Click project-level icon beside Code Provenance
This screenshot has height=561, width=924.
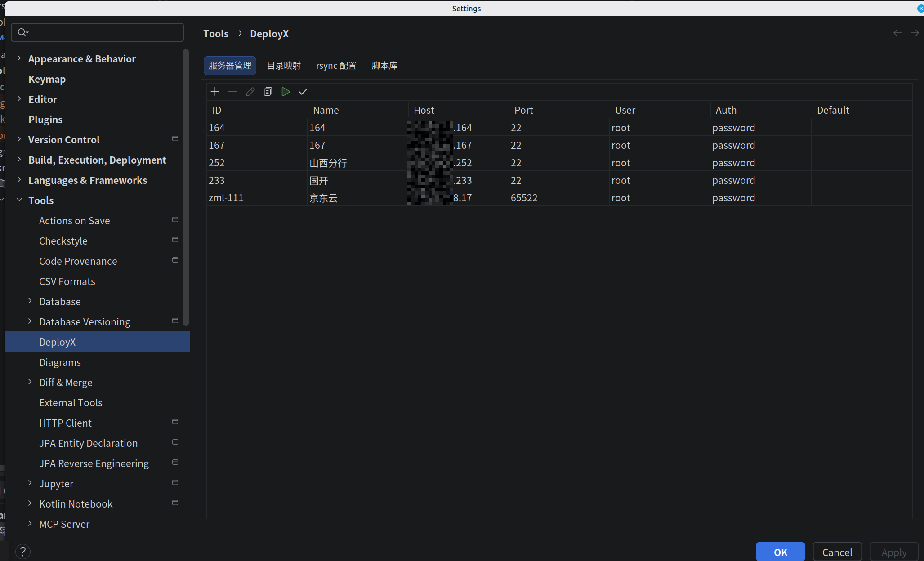tap(175, 260)
